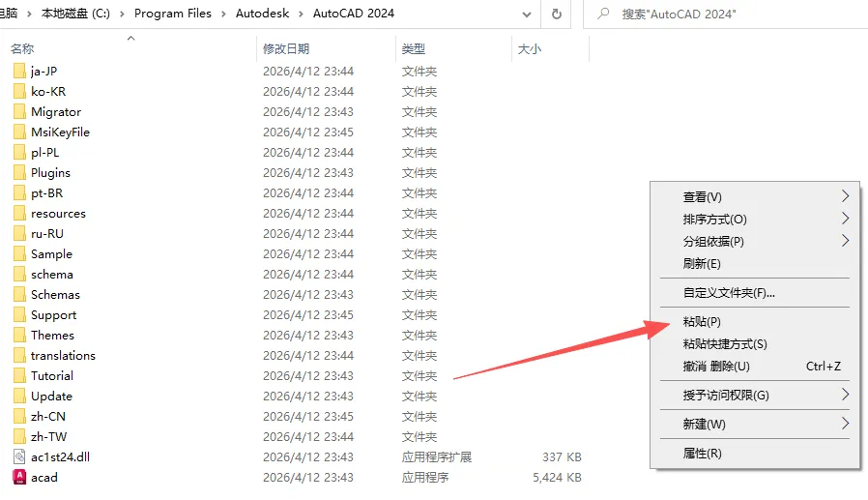Click the zh-TW folder icon
This screenshot has width=868, height=500.
point(19,436)
